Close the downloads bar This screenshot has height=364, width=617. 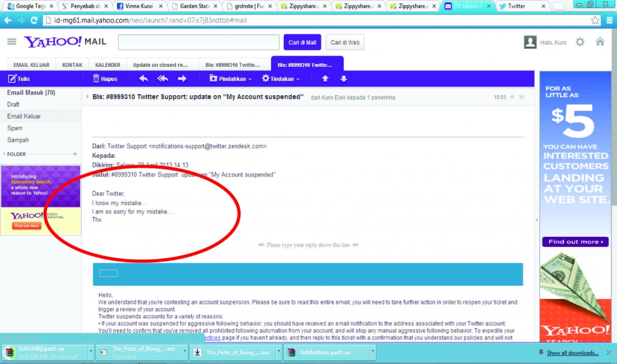coord(609,353)
